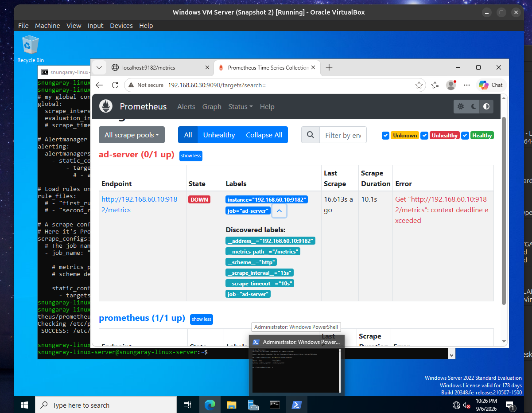Click the taskbar clock showing 10:26 PM

tap(486, 405)
